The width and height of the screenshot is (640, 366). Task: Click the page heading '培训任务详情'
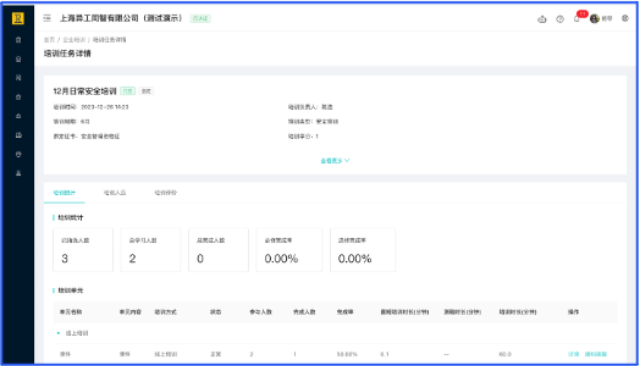67,53
